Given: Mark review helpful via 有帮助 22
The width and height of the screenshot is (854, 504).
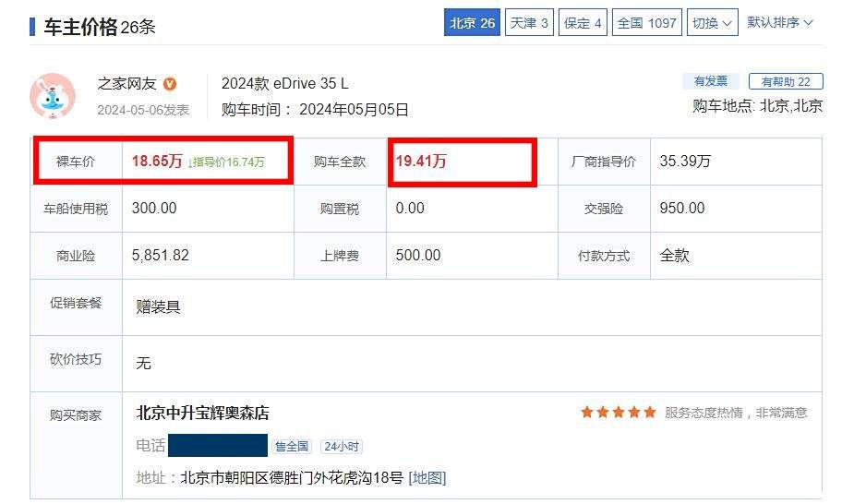Looking at the screenshot, I should click(x=786, y=81).
